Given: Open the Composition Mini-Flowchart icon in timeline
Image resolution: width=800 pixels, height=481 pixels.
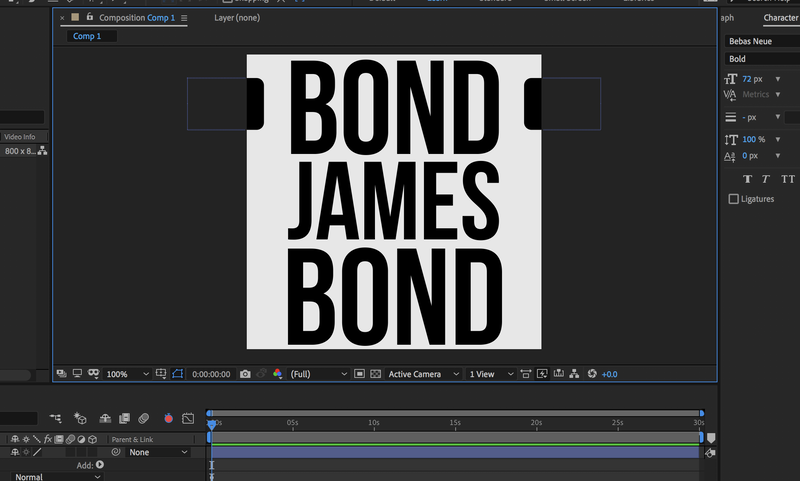Looking at the screenshot, I should pyautogui.click(x=56, y=418).
